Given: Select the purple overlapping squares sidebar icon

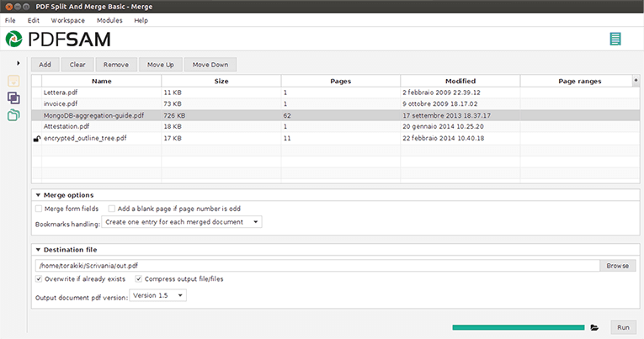Looking at the screenshot, I should pos(14,98).
